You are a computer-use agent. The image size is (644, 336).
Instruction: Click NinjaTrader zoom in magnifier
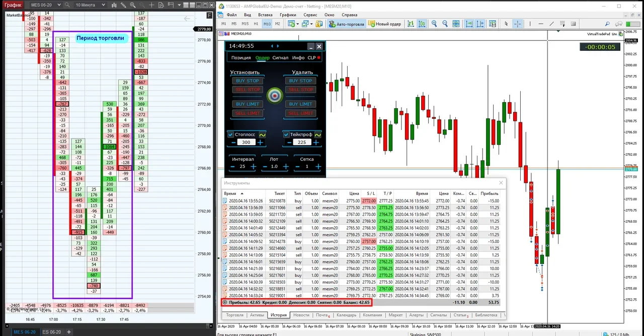133,5
